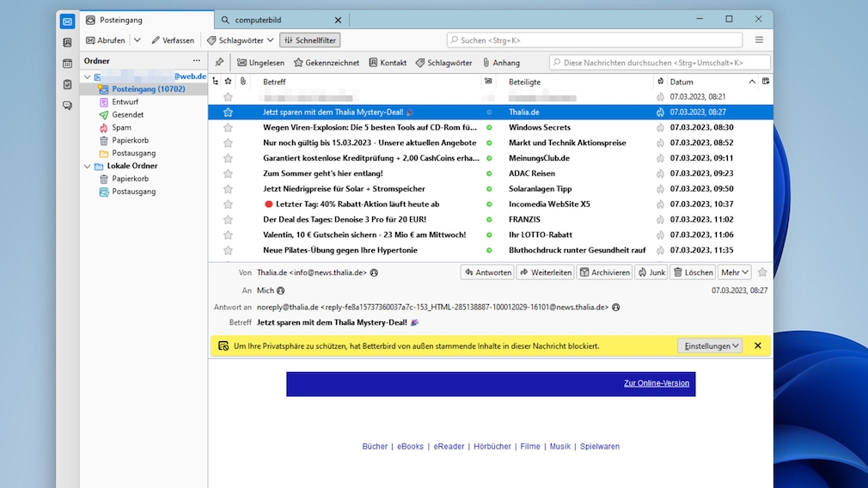Switch to the computerbild tab
Screen dimensions: 868x488
click(x=271, y=20)
